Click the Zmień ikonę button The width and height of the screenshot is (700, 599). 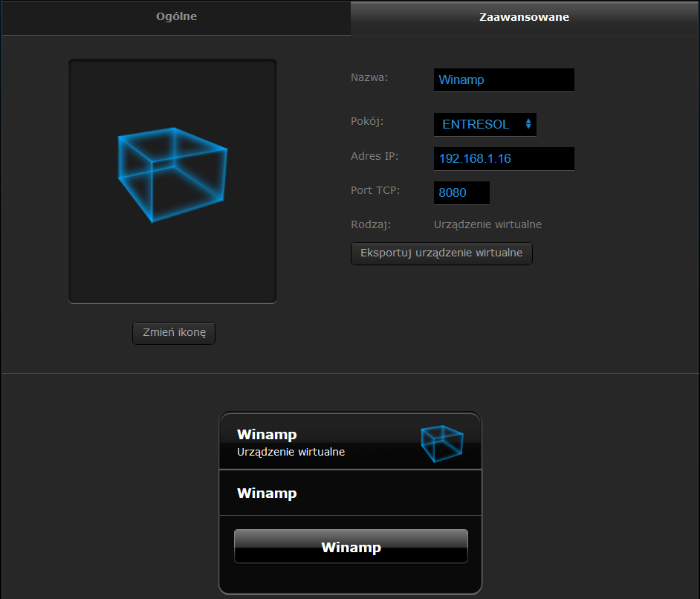tap(174, 333)
